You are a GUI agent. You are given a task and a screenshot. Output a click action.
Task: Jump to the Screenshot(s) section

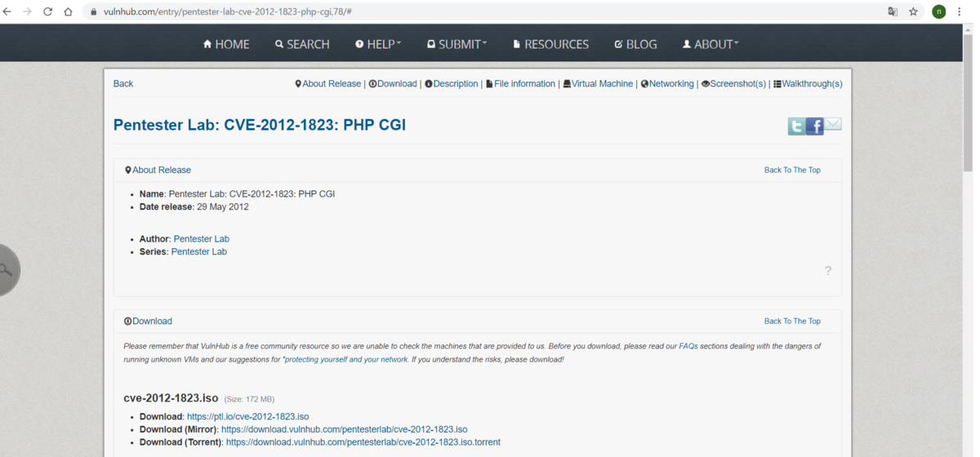(x=734, y=83)
